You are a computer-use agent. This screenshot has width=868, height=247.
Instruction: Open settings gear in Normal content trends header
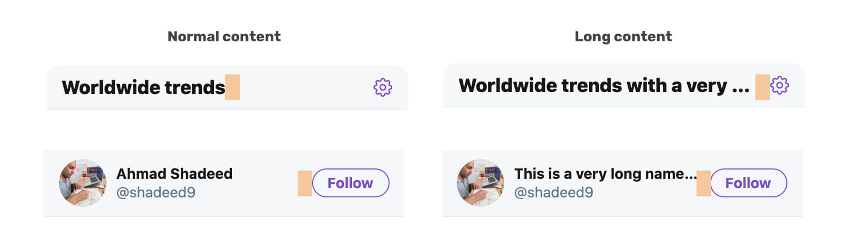[382, 87]
